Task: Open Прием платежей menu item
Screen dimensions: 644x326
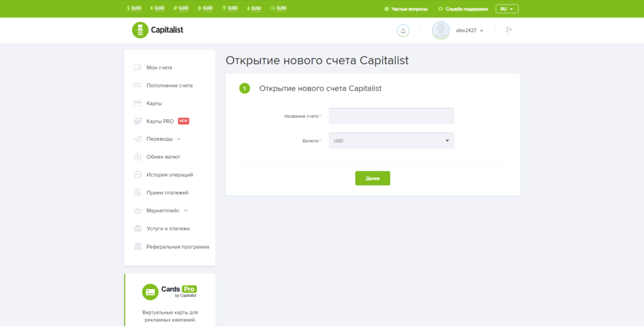Action: click(x=167, y=193)
